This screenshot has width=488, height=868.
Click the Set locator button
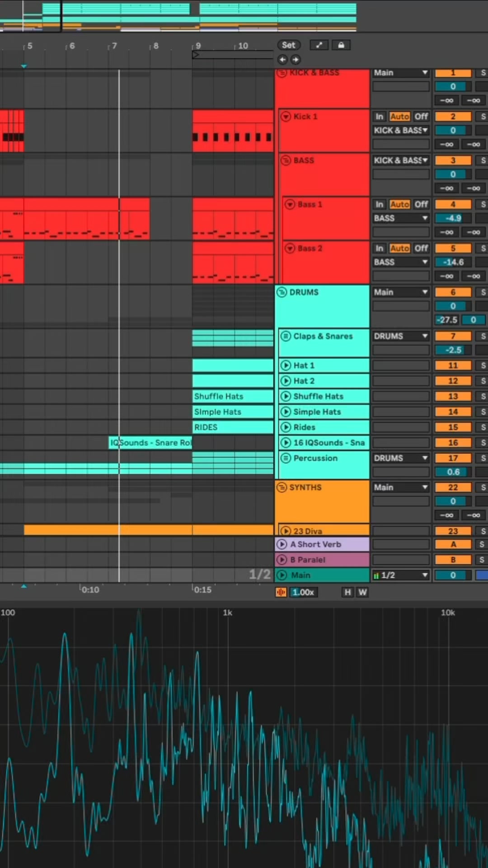(288, 45)
